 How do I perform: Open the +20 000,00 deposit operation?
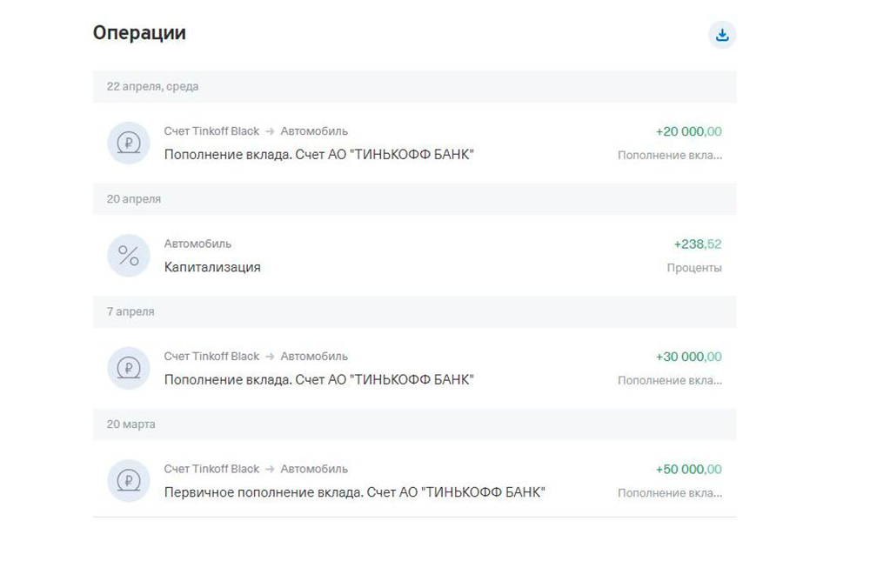(x=414, y=144)
